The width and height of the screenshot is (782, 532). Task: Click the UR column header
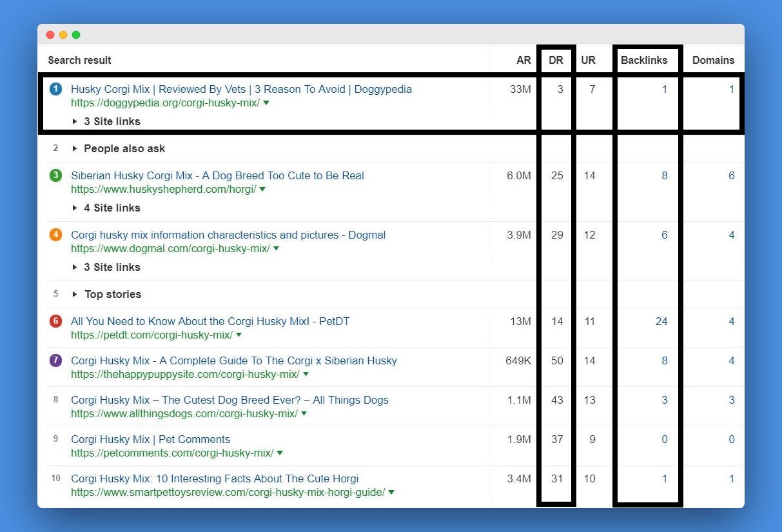click(x=588, y=60)
